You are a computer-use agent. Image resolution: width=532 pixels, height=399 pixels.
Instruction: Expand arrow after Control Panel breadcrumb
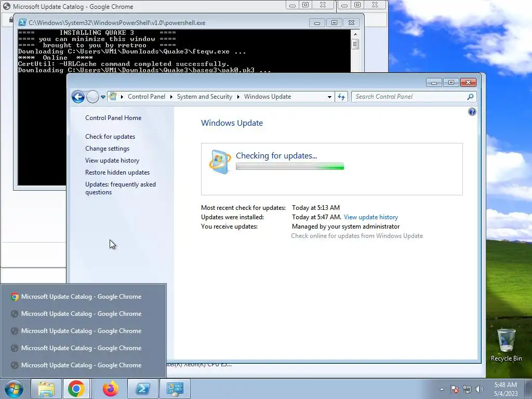[171, 97]
